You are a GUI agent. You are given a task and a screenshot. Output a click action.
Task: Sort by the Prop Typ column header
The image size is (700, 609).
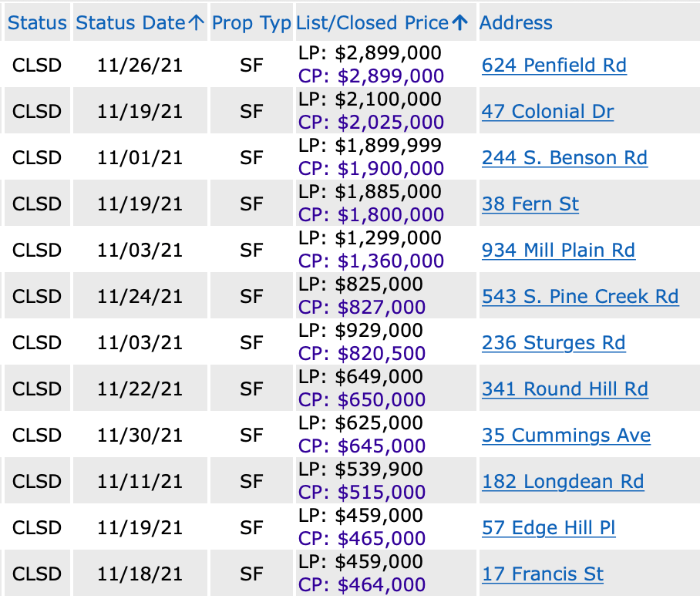(251, 23)
